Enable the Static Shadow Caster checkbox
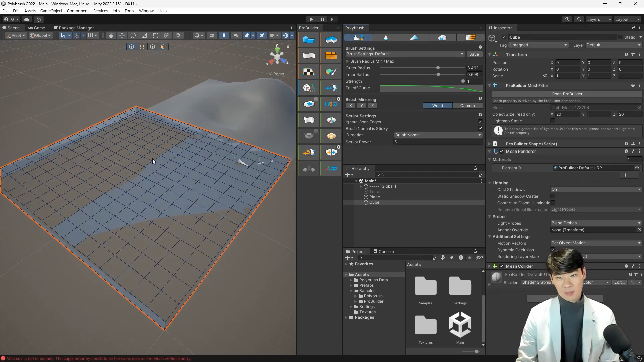 tap(553, 196)
